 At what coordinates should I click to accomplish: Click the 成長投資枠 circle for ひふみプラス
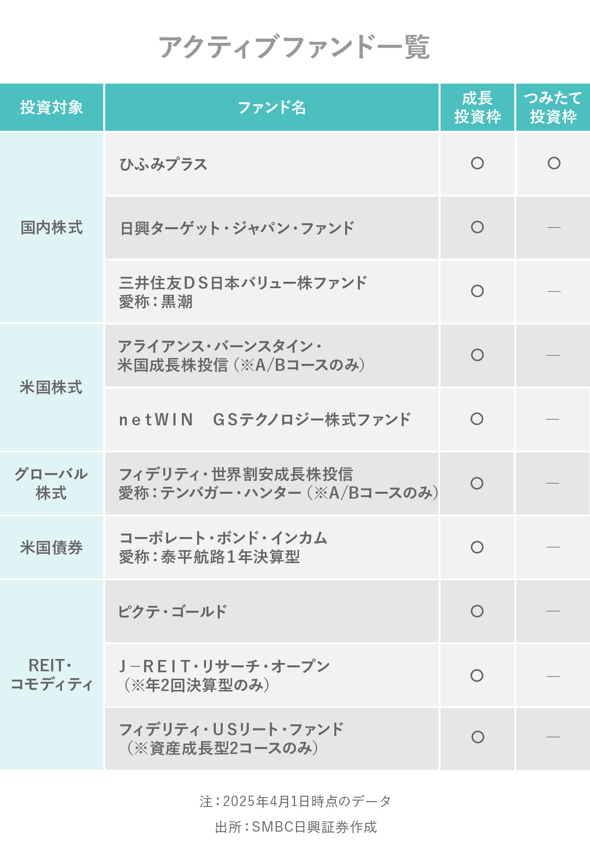(x=477, y=163)
